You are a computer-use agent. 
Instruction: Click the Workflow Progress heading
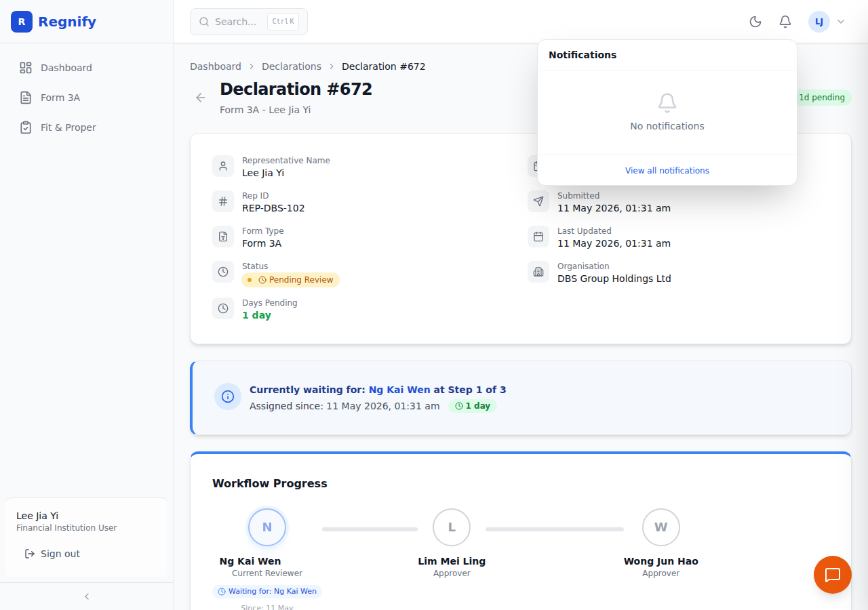click(x=270, y=483)
